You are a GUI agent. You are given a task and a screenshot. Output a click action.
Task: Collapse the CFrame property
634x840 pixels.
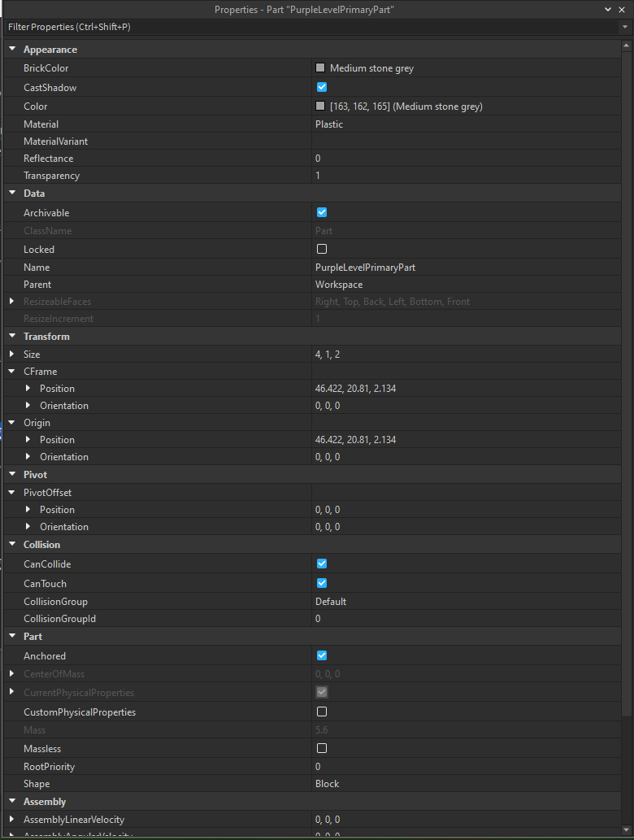pyautogui.click(x=12, y=372)
